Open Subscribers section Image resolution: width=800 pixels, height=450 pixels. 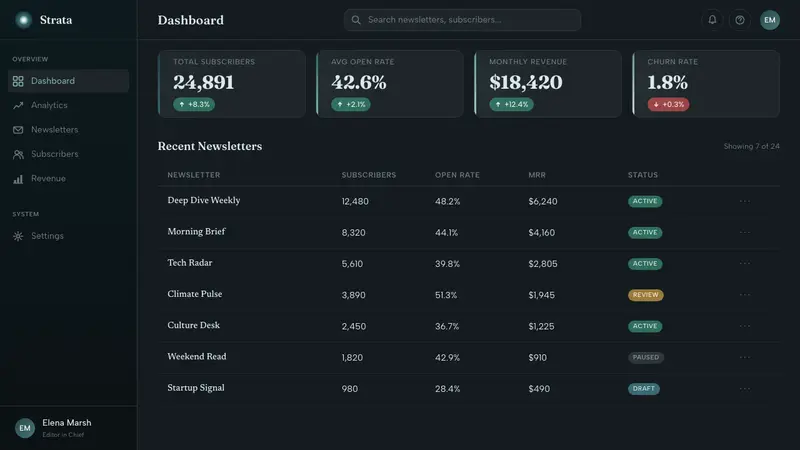(x=68, y=155)
